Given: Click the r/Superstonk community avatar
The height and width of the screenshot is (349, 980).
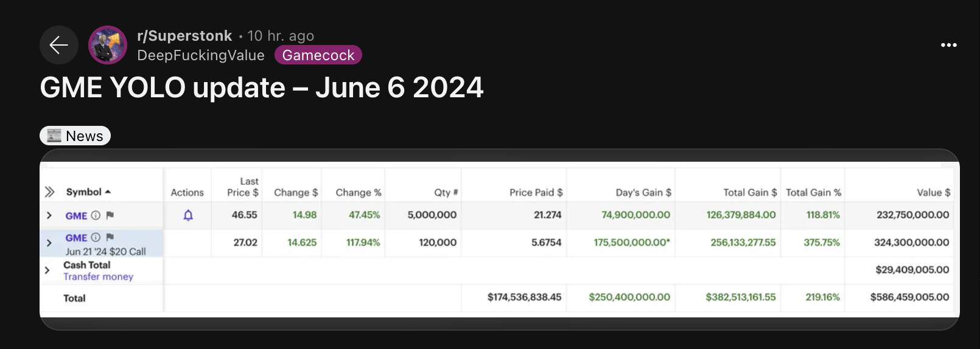Looking at the screenshot, I should pos(108,45).
